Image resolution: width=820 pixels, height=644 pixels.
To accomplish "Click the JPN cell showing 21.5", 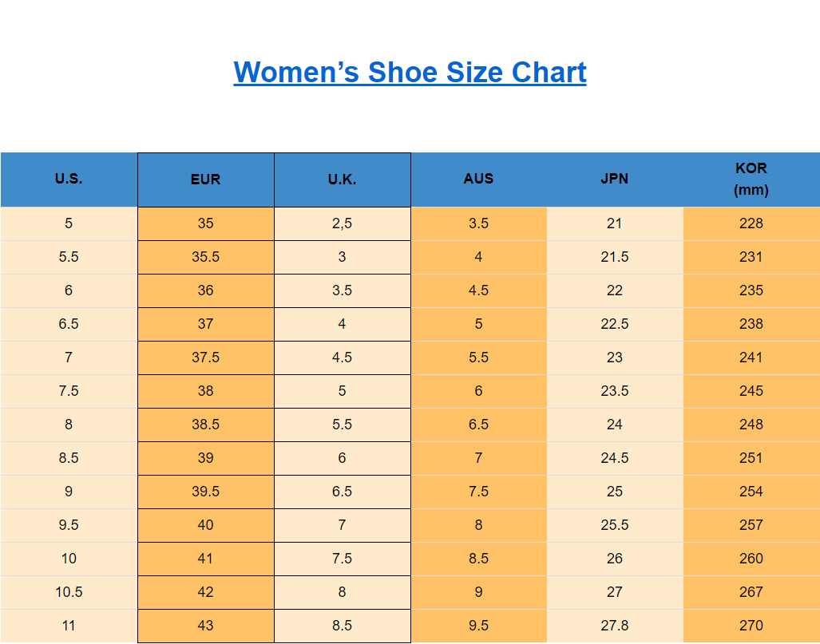I will [x=614, y=257].
